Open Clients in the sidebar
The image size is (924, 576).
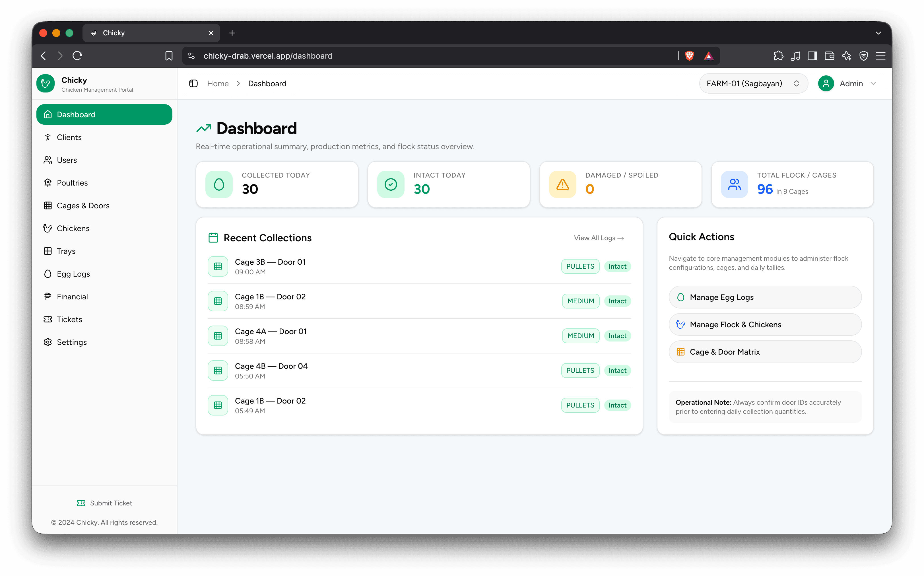[104, 137]
